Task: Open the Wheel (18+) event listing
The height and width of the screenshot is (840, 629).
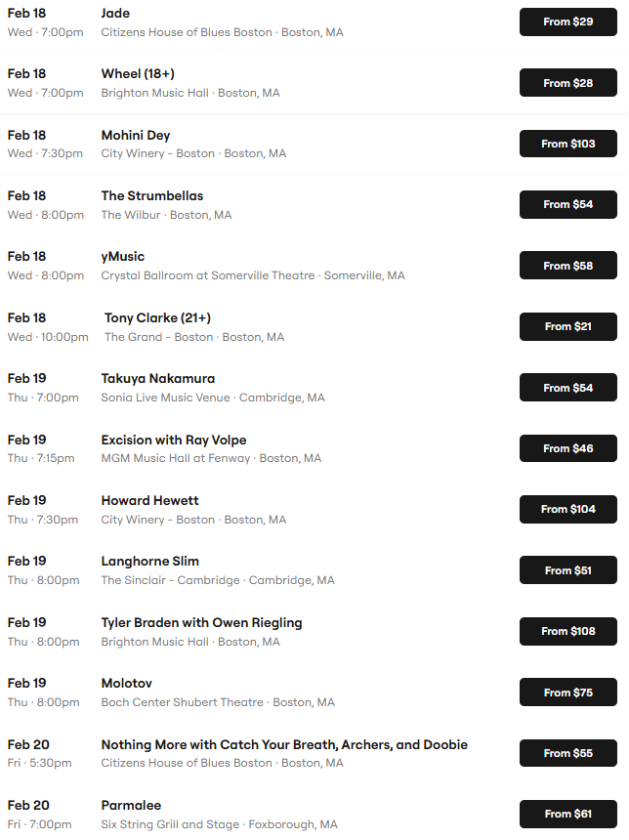Action: [138, 74]
